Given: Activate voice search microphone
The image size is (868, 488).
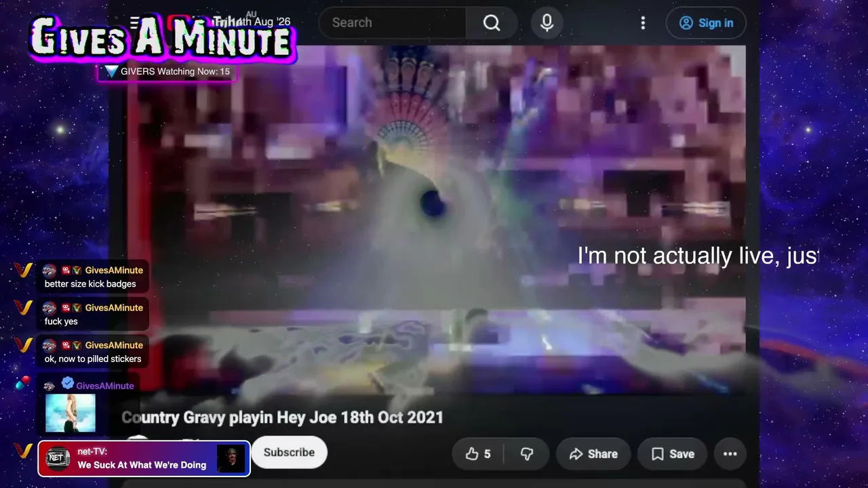Looking at the screenshot, I should 547,23.
